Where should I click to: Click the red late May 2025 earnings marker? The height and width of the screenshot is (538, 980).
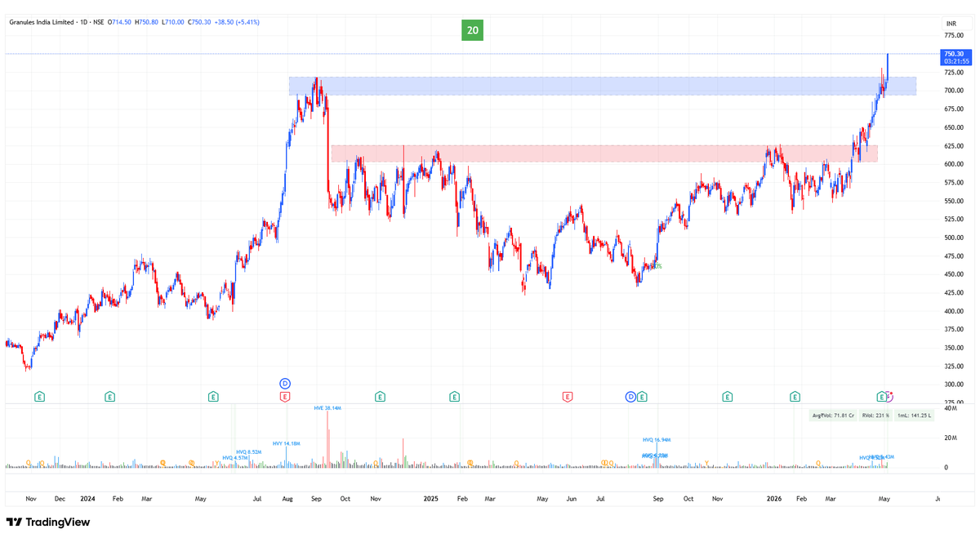click(x=567, y=397)
